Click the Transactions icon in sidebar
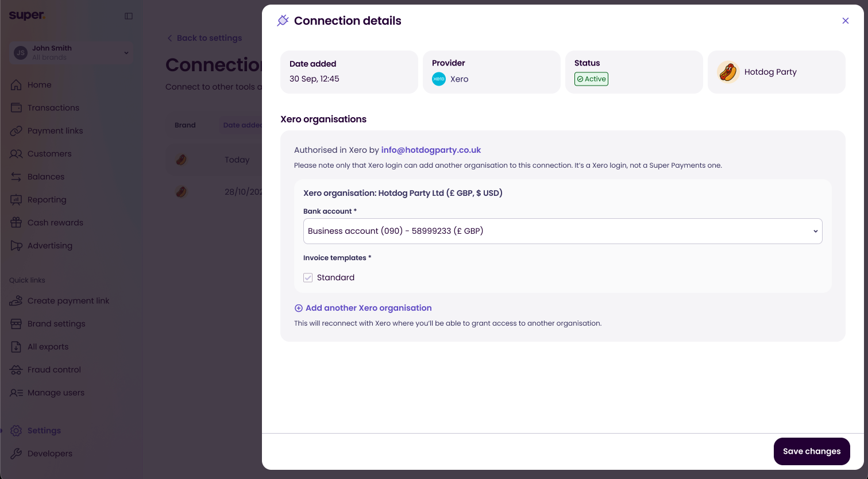 coord(16,108)
